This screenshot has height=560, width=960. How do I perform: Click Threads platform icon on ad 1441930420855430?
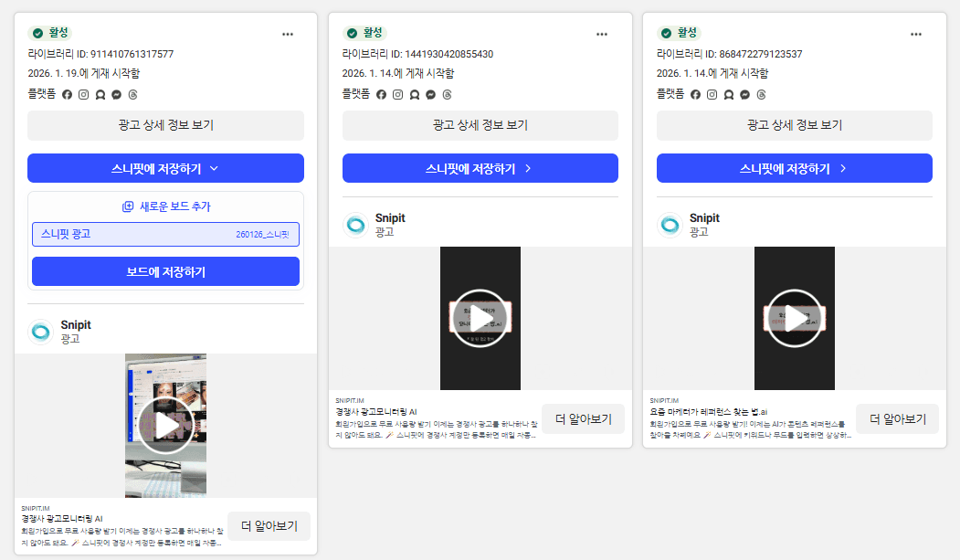coord(447,94)
